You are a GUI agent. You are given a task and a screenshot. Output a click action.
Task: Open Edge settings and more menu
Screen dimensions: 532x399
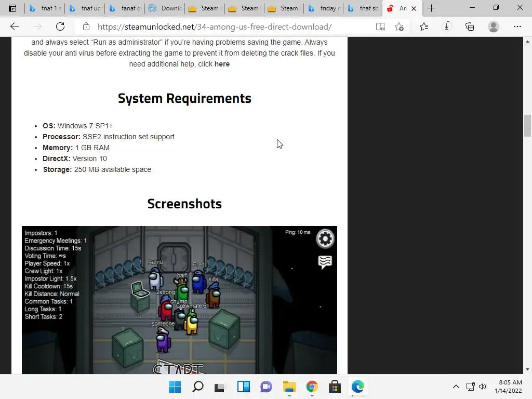[517, 26]
